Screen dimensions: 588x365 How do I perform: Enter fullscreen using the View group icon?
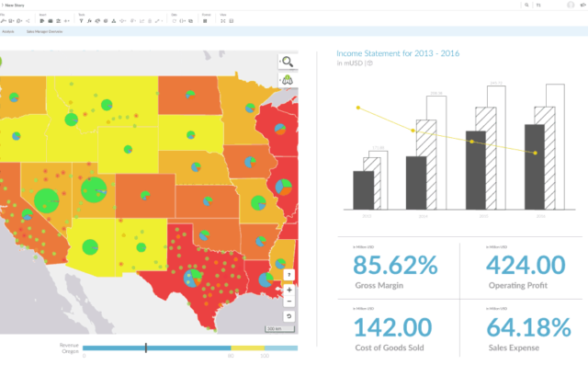[223, 21]
